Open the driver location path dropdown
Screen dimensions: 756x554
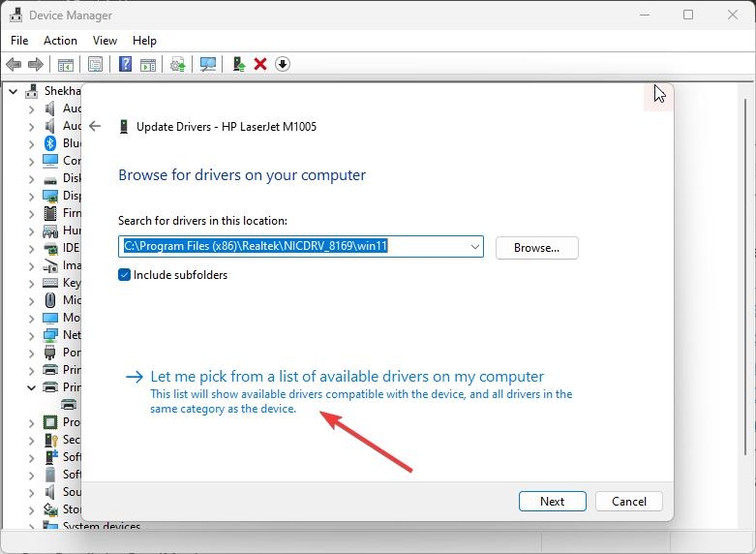coord(475,247)
